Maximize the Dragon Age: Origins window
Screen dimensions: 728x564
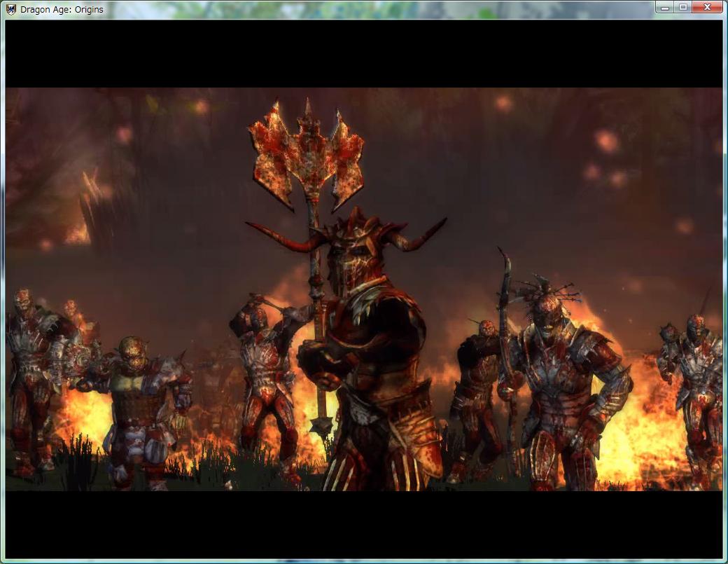(x=683, y=8)
